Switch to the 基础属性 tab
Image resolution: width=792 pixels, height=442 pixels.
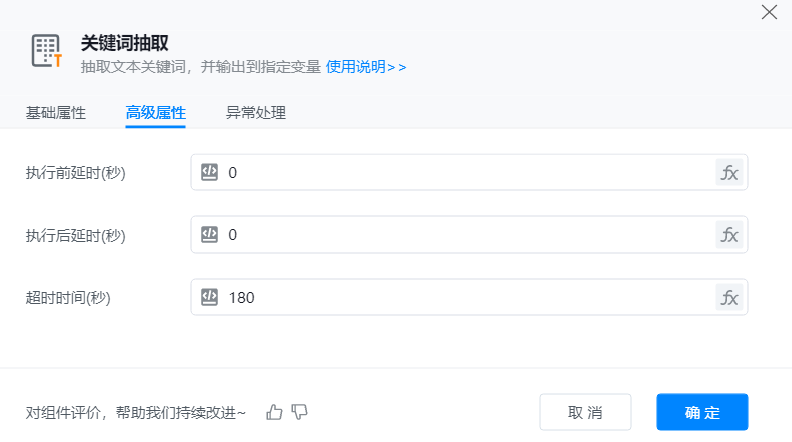pos(56,113)
